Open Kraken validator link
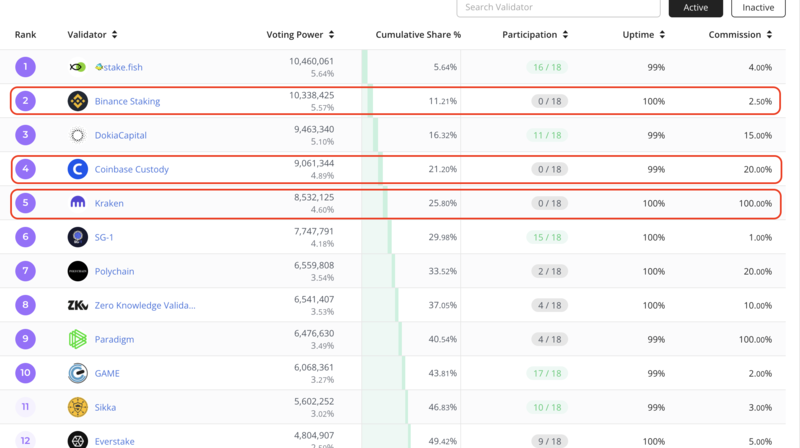 [x=109, y=203]
